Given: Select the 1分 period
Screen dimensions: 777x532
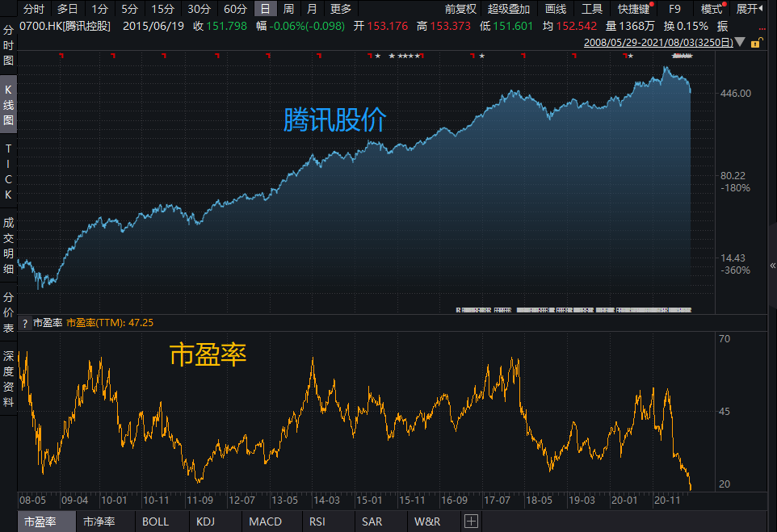Looking at the screenshot, I should 99,9.
